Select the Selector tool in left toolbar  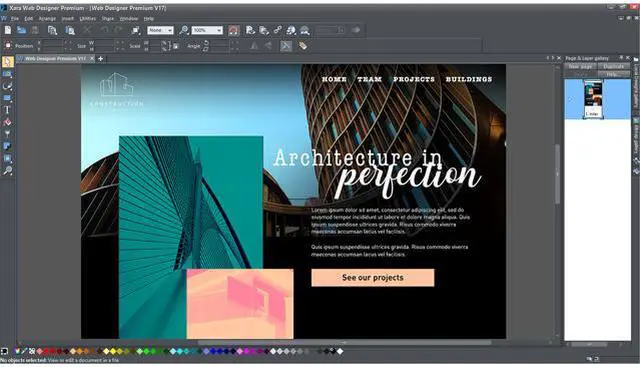point(8,62)
